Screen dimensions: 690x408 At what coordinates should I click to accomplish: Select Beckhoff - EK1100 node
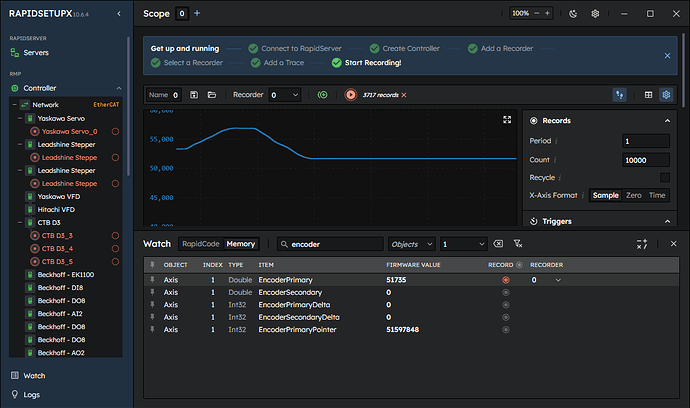pos(66,275)
